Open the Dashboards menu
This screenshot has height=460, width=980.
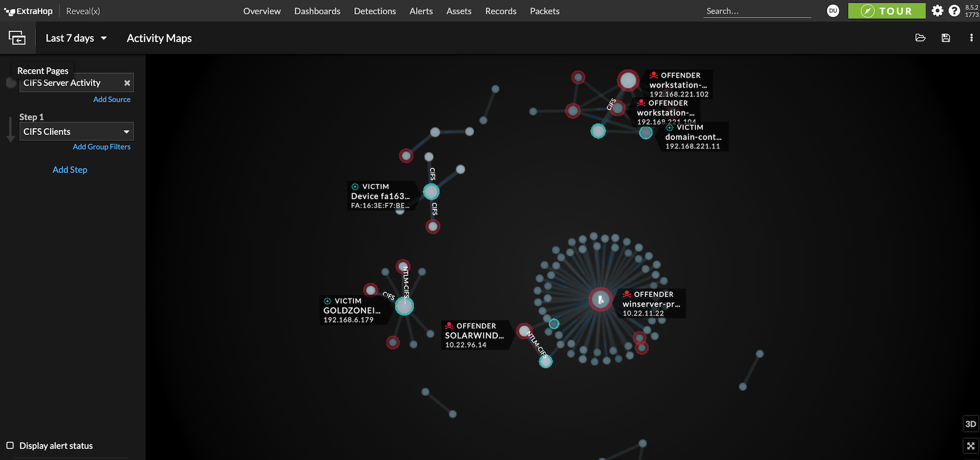point(317,11)
